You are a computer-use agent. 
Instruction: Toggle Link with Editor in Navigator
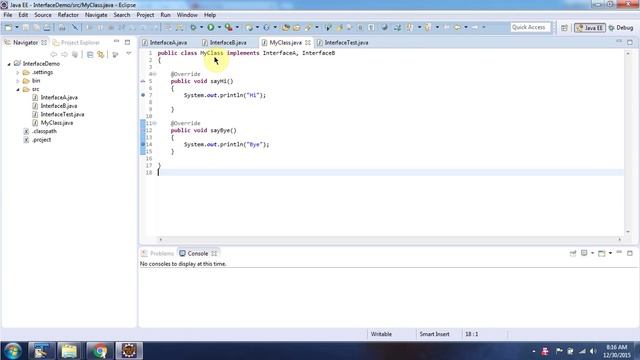[101, 54]
